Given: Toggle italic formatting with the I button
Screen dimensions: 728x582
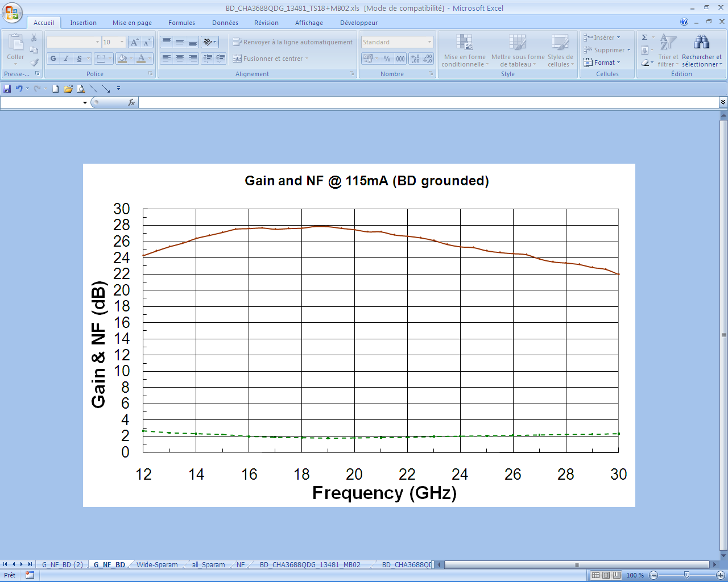Looking at the screenshot, I should [66, 59].
